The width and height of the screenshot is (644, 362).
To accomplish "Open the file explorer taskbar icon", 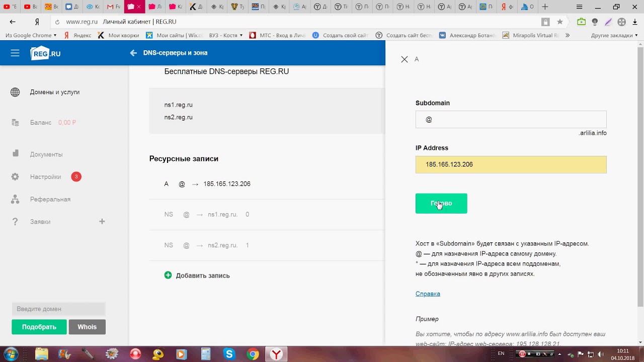I will pyautogui.click(x=41, y=354).
